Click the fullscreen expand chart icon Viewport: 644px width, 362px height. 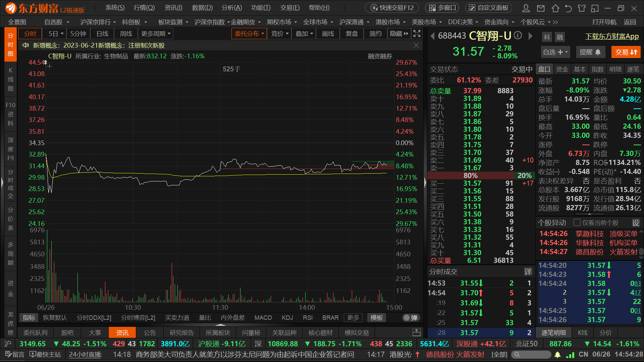point(417,34)
